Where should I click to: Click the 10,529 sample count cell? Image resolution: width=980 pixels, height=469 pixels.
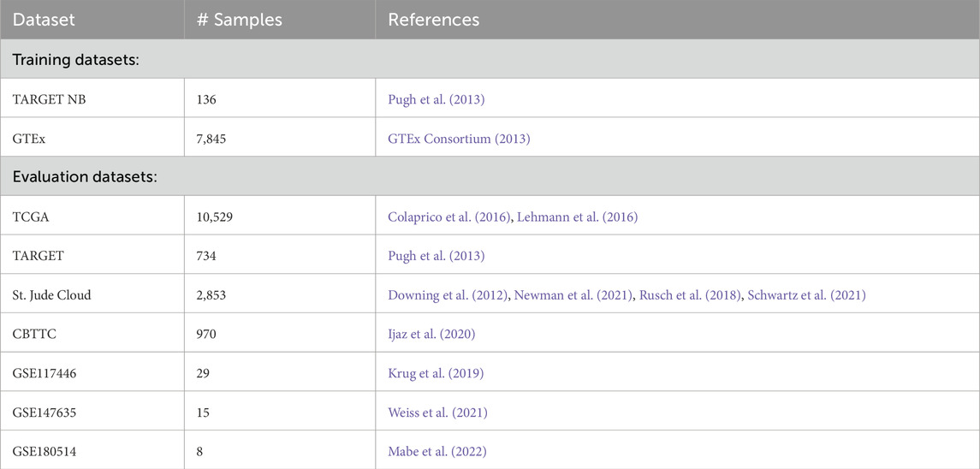[x=215, y=217]
